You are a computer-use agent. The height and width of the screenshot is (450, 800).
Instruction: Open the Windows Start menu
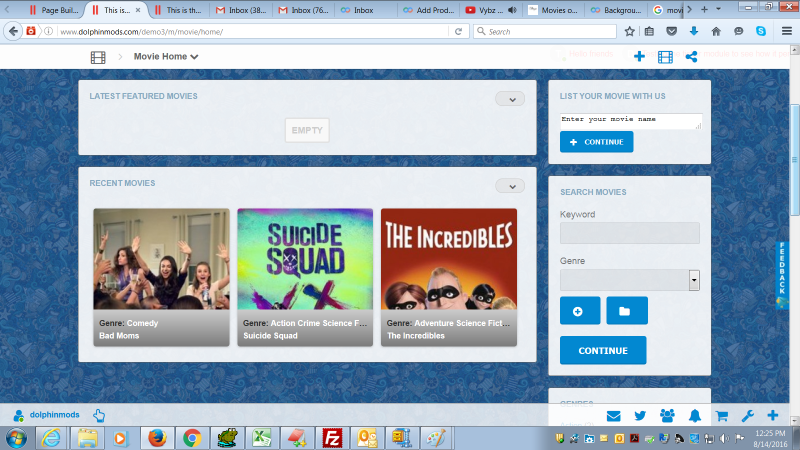[x=16, y=438]
